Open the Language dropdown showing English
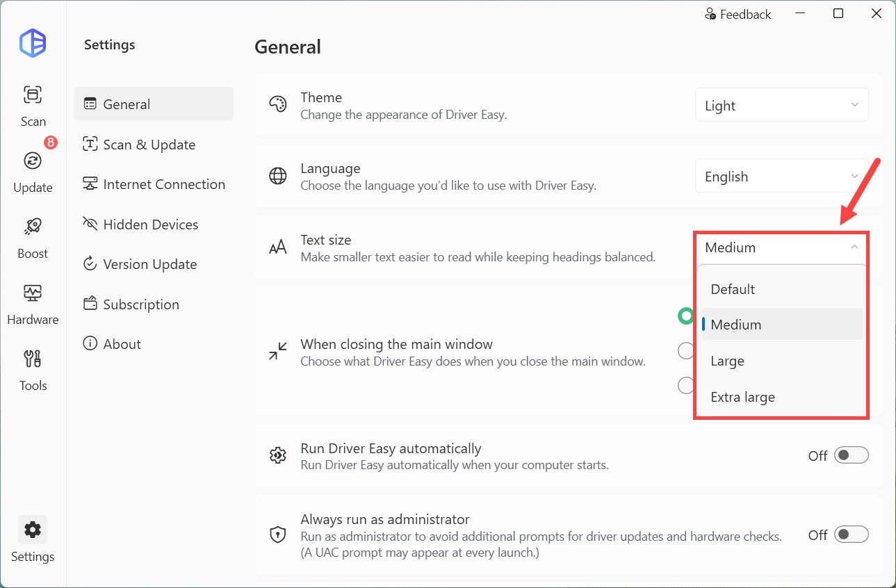 click(x=781, y=176)
